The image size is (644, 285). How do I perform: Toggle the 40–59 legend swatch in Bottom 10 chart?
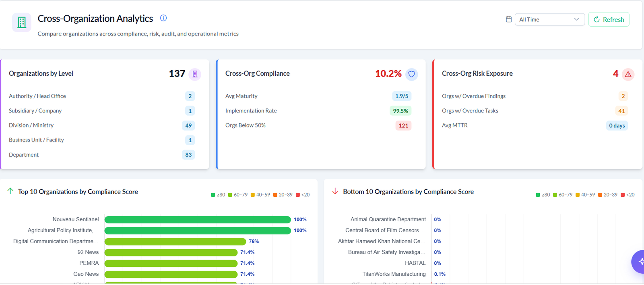point(578,195)
